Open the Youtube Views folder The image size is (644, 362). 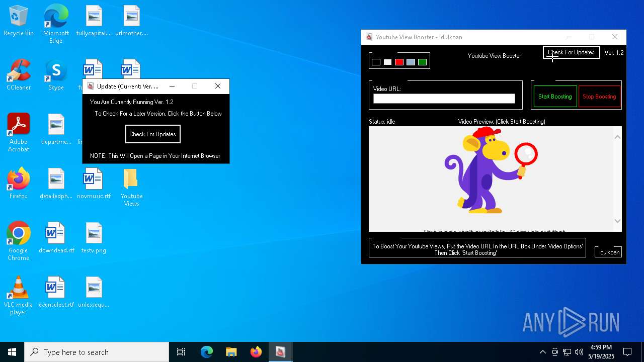[x=131, y=187]
